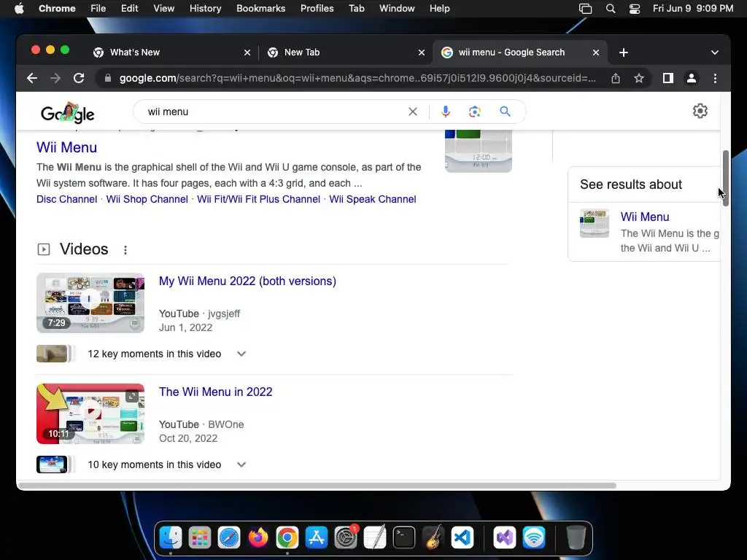The image size is (747, 560).
Task: Click the address bar URL
Action: [x=357, y=78]
